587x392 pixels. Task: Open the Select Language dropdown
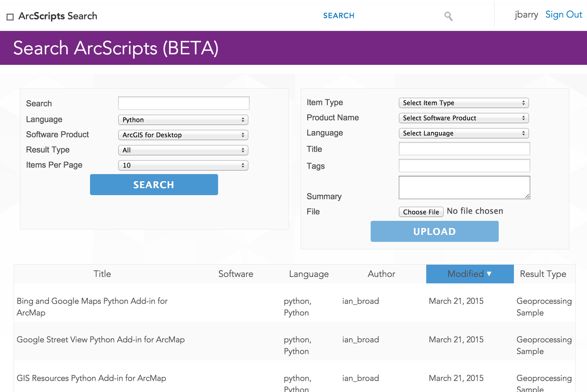click(x=464, y=133)
